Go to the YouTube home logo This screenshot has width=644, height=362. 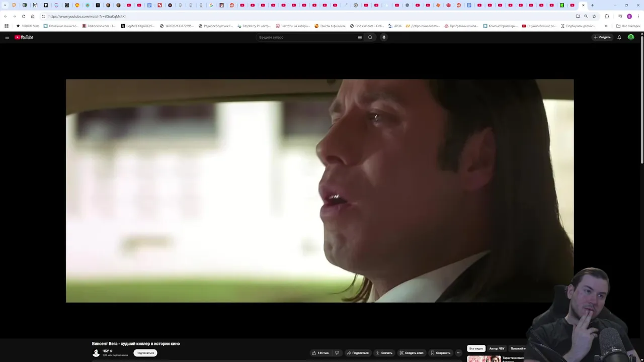pyautogui.click(x=24, y=37)
